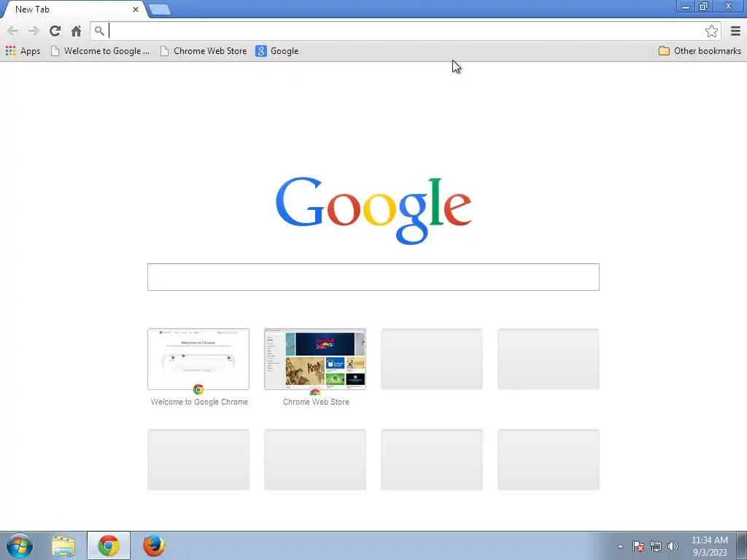Open the Apps bookmark shortcut

23,51
